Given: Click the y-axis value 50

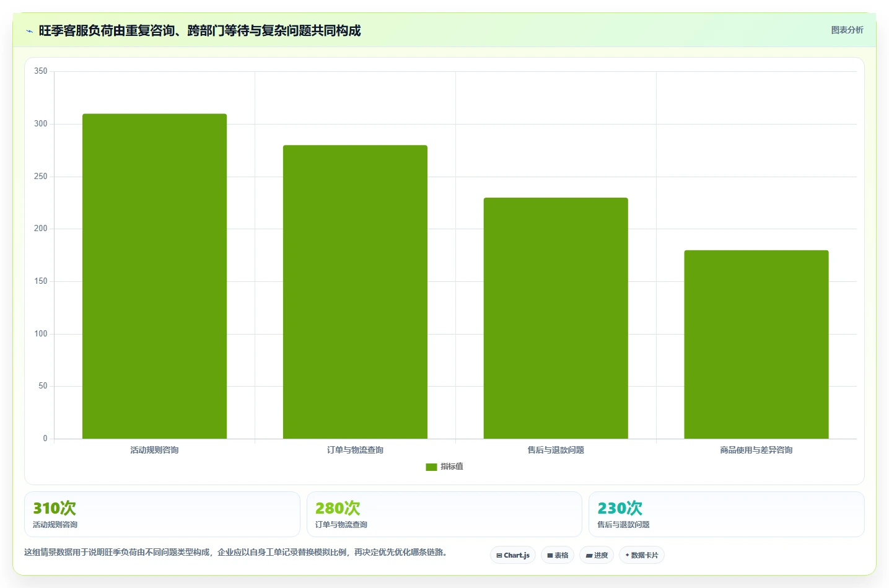Looking at the screenshot, I should tap(43, 386).
